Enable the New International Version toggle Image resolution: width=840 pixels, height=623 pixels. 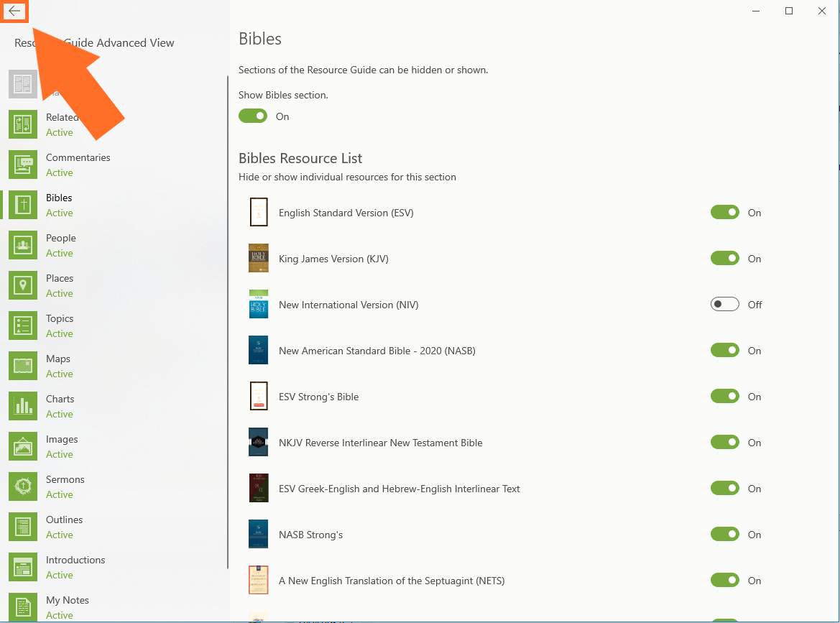[724, 305]
